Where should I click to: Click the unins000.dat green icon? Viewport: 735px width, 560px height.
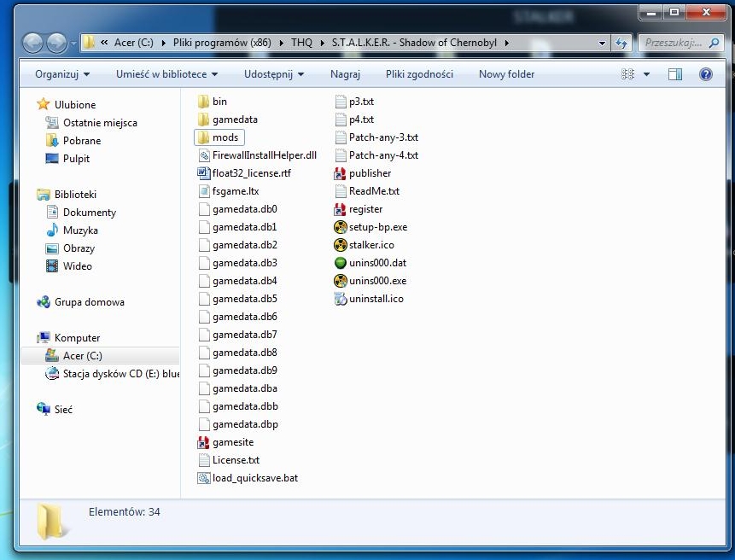click(341, 263)
